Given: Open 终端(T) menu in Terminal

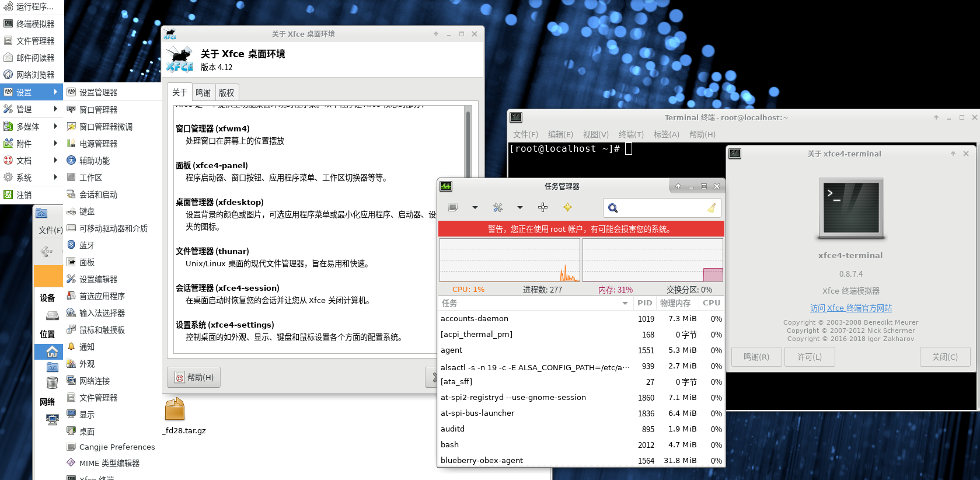Looking at the screenshot, I should [x=631, y=134].
